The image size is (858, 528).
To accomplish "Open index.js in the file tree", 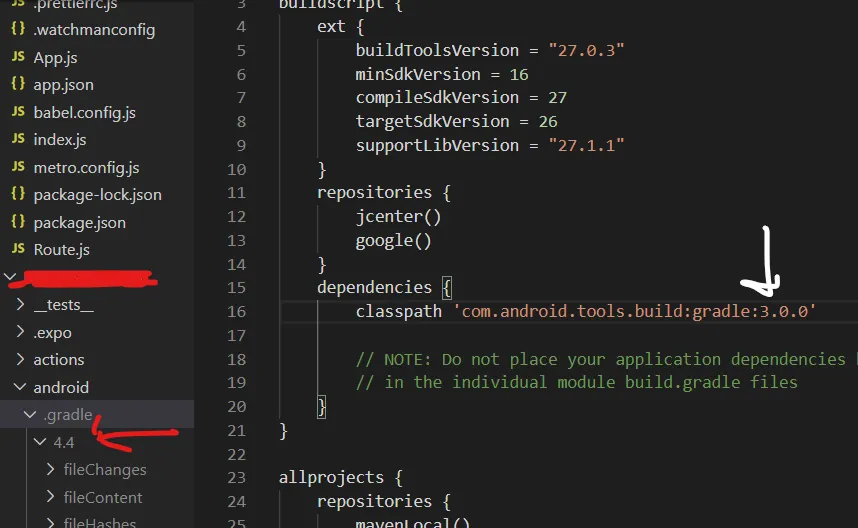I will 60,140.
